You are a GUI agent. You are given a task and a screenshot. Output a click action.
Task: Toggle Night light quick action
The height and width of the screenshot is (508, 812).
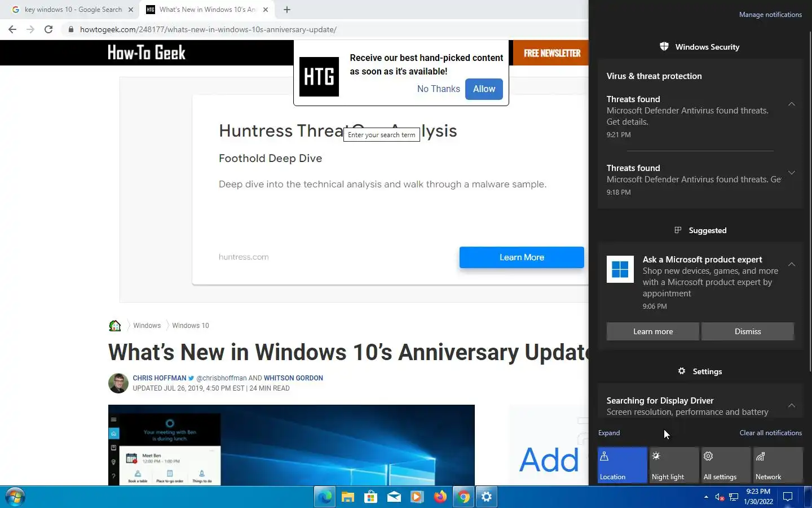[x=674, y=465]
